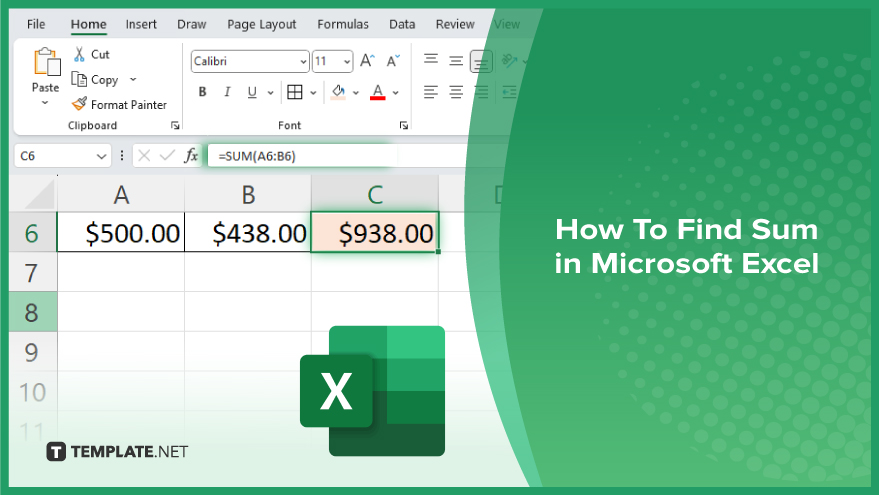Select column C header
Image resolution: width=879 pixels, height=495 pixels.
click(x=375, y=194)
